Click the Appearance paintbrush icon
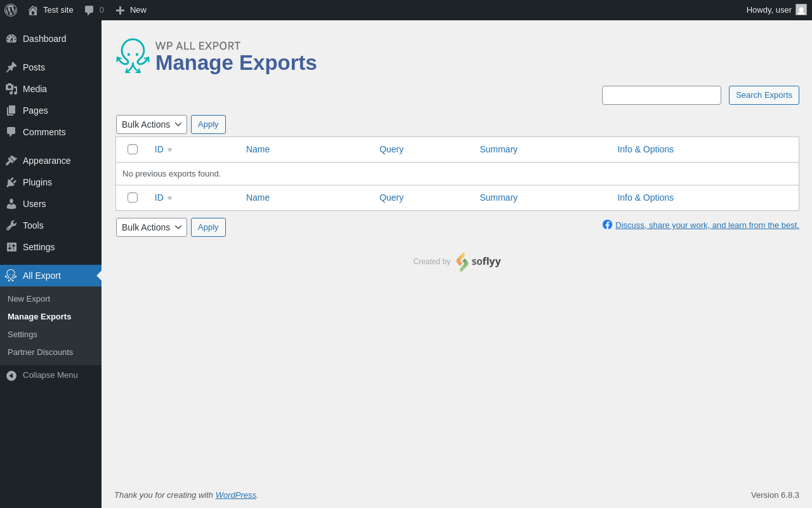The image size is (812, 508). (11, 161)
